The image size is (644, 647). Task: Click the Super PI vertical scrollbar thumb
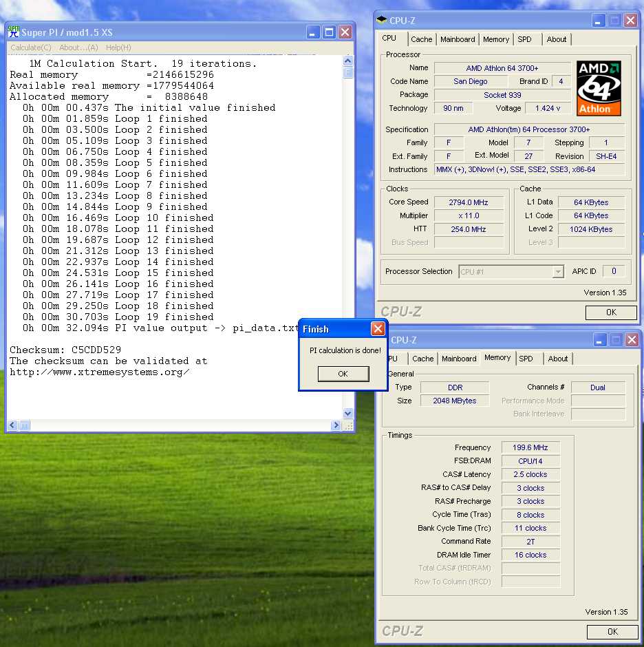tap(347, 73)
